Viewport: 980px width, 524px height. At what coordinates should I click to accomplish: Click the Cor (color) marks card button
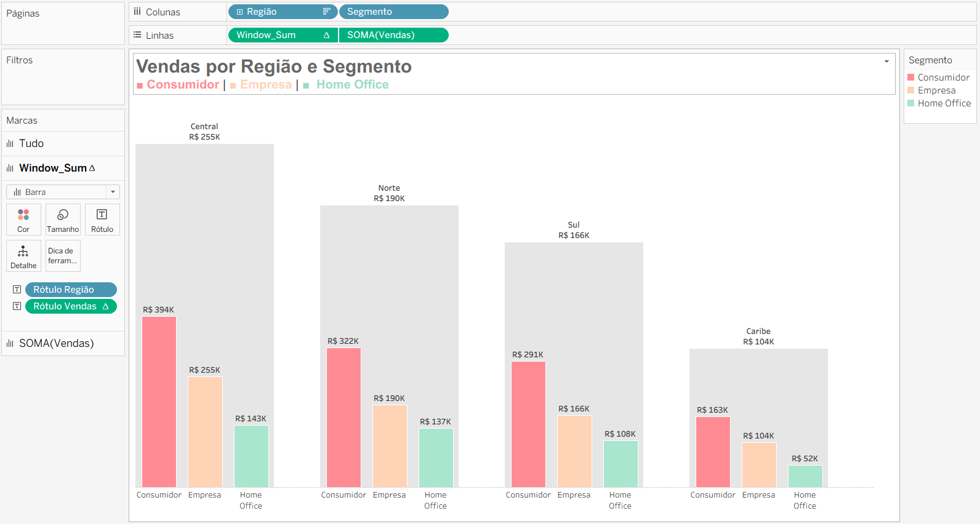click(x=23, y=220)
